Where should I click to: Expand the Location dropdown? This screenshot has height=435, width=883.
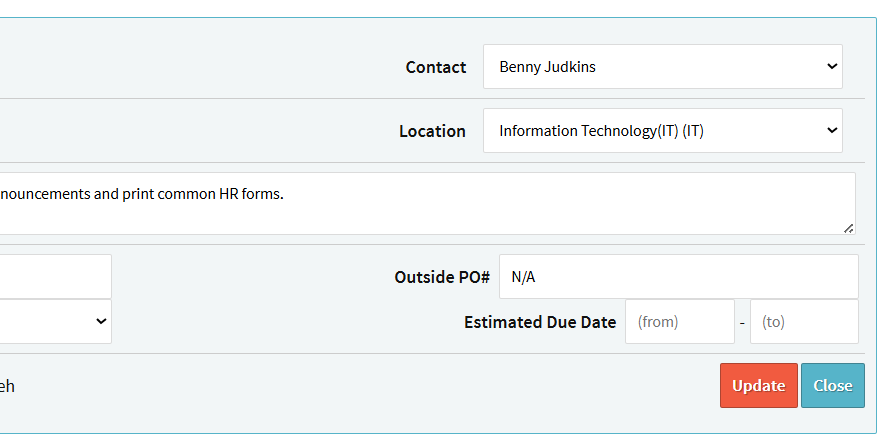[662, 131]
